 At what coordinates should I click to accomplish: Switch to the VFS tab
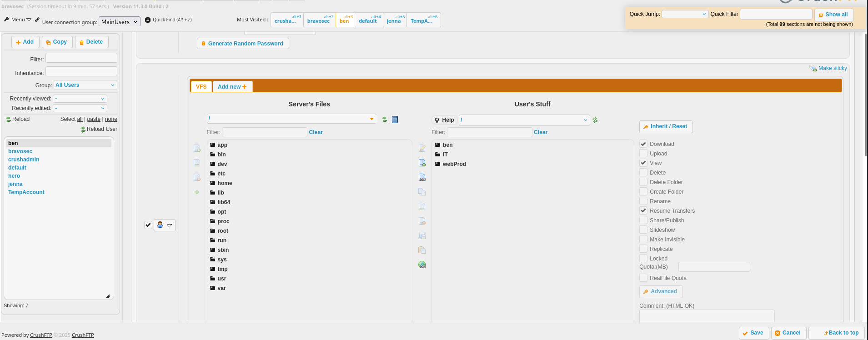click(201, 87)
